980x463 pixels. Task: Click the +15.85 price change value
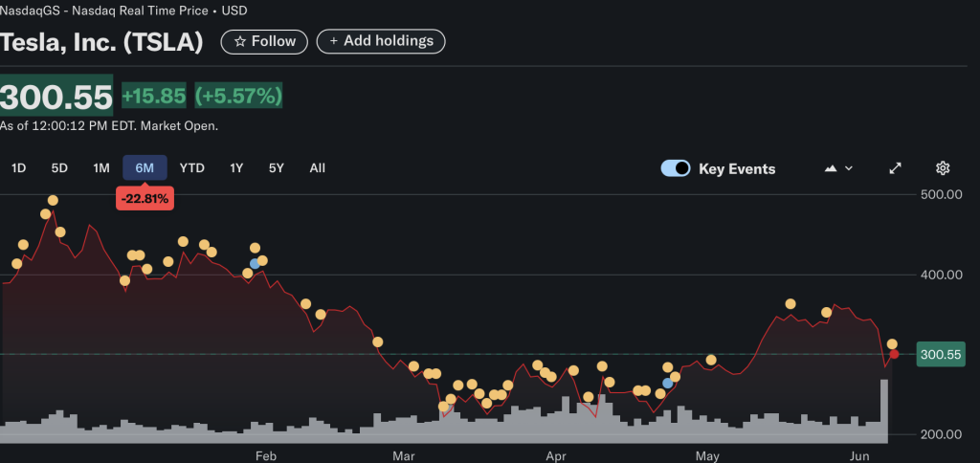pos(154,97)
